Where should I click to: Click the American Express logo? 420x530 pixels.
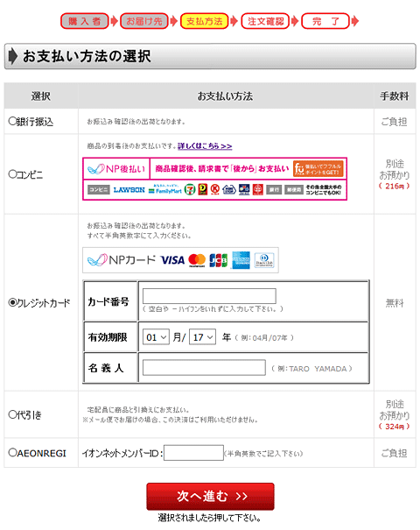[241, 260]
